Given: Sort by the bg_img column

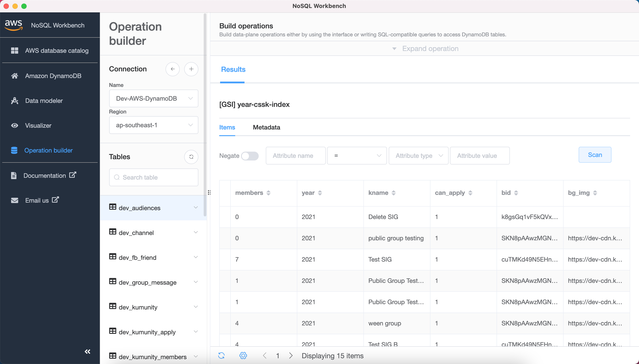Looking at the screenshot, I should [595, 193].
